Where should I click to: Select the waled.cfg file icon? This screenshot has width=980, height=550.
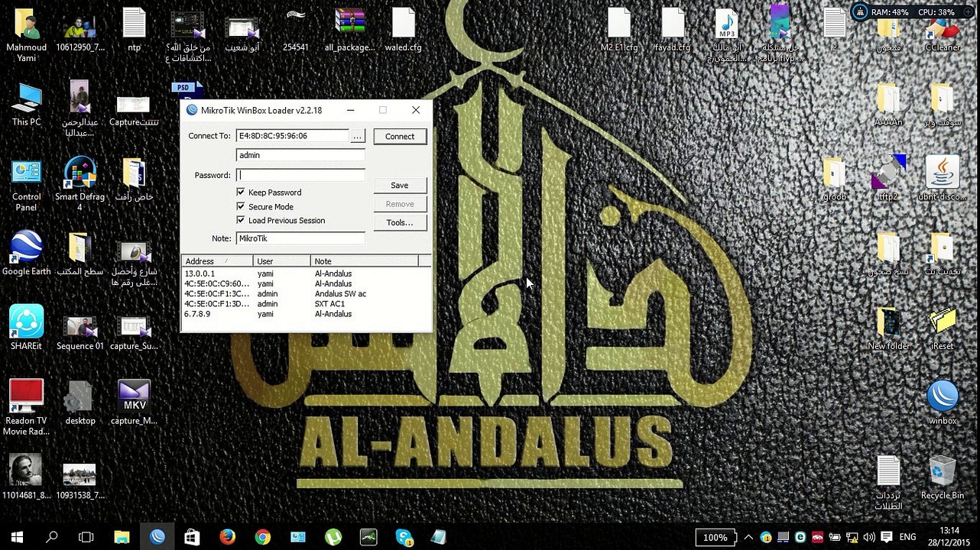(404, 30)
